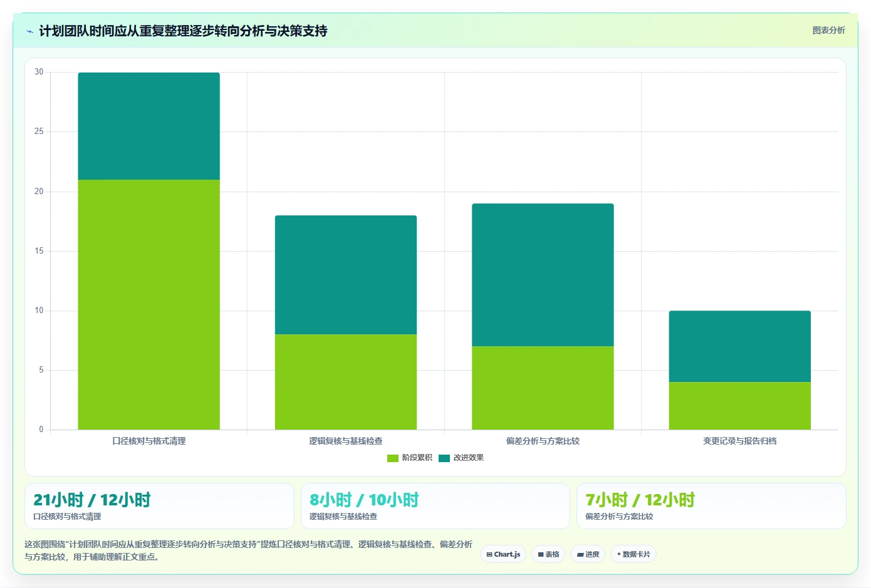Toggle the 改进效果 legend swatch
The height and width of the screenshot is (588, 871).
[x=444, y=458]
